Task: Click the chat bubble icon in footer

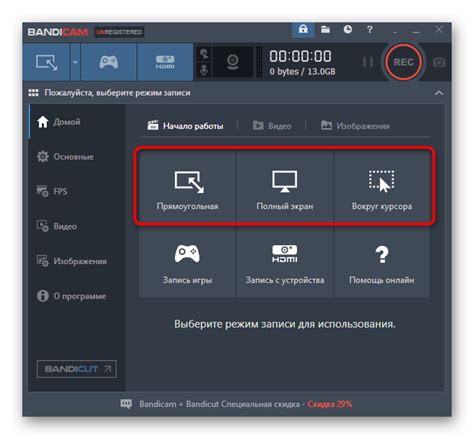Action: click(x=126, y=404)
